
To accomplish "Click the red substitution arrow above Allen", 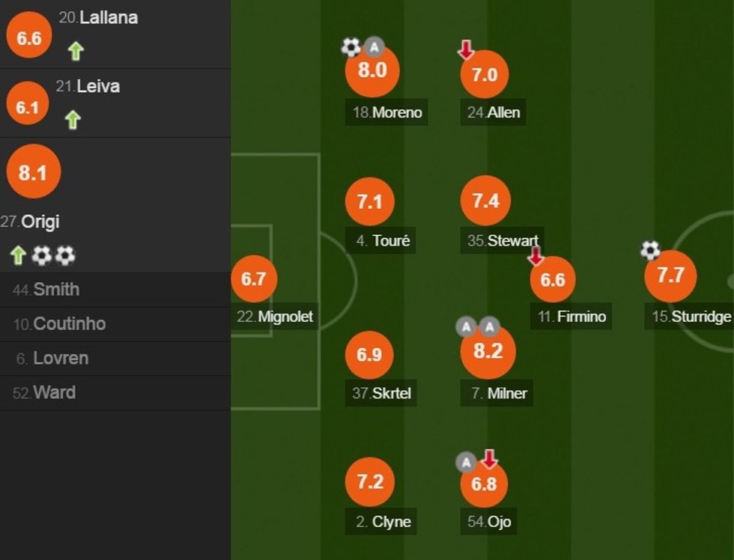I will (x=466, y=49).
